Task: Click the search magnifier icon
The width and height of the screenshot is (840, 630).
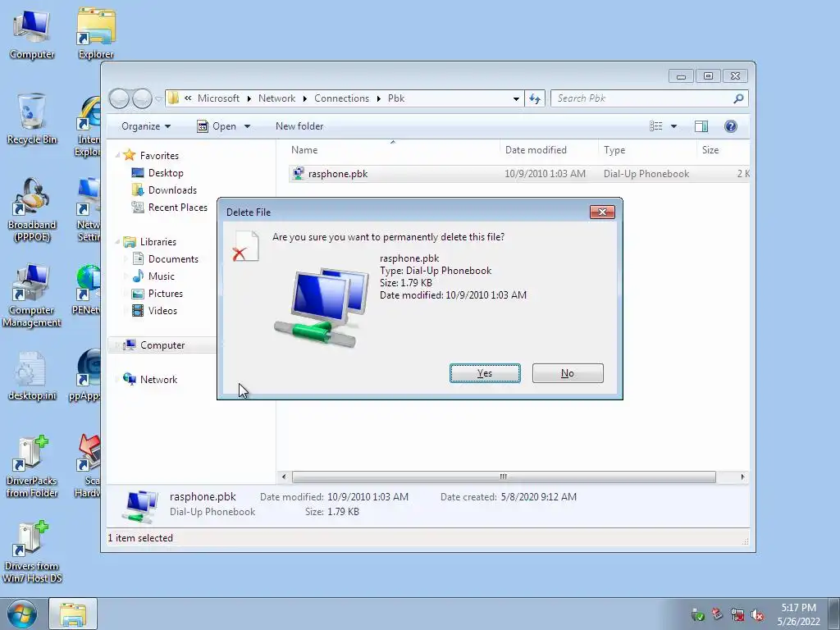Action: pyautogui.click(x=739, y=98)
